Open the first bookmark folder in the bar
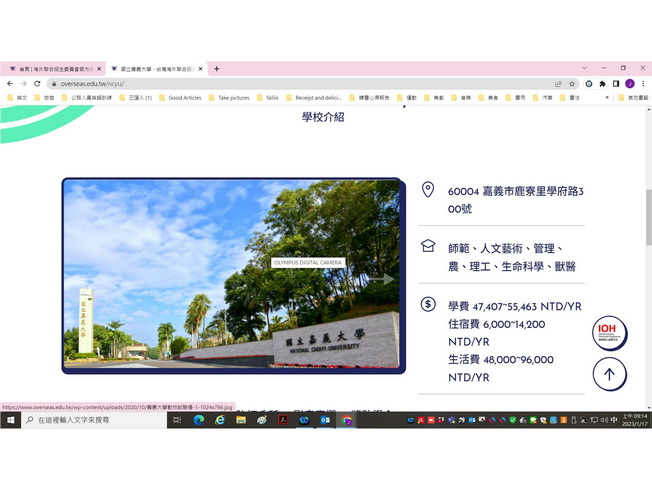The height and width of the screenshot is (490, 652). pos(17,98)
